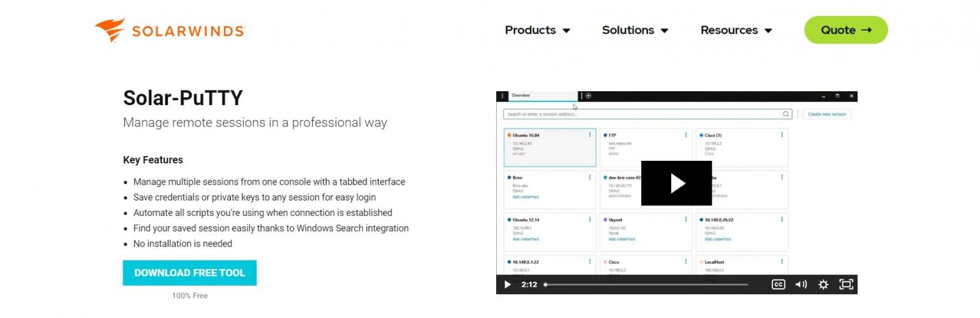Open kebab menu on 10.140.0.26:22 card
Image resolution: width=980 pixels, height=318 pixels.
[782, 220]
